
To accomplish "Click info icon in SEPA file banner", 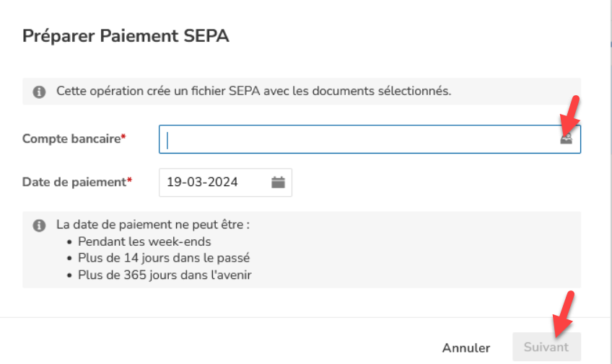I will pos(39,92).
